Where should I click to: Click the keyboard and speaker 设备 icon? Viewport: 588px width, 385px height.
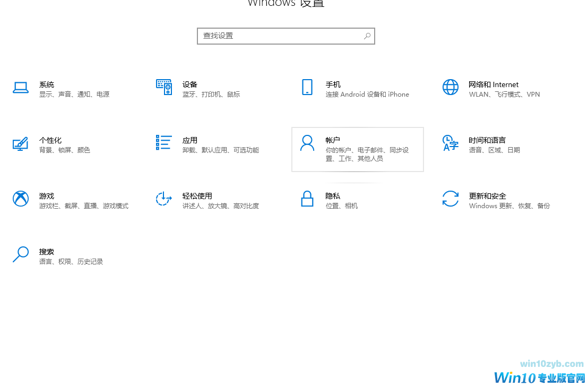[163, 87]
